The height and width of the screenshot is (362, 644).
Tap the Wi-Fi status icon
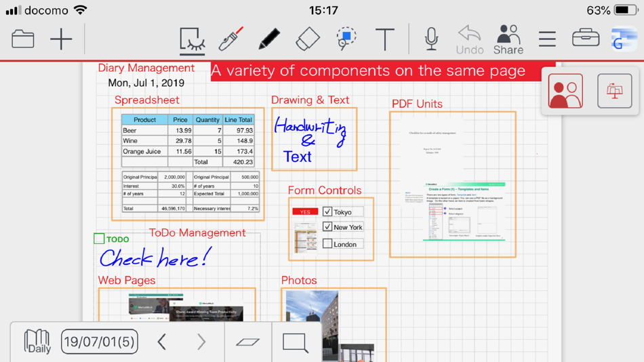[x=81, y=10]
